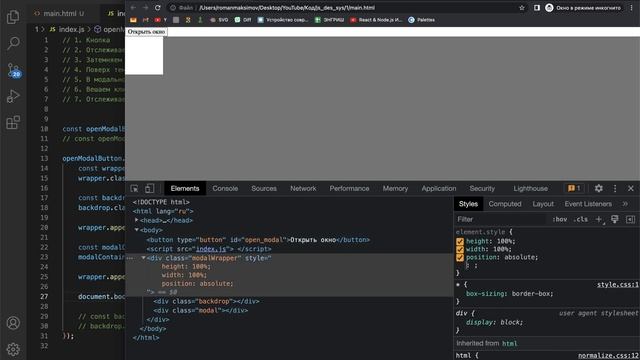Select the Styles pane tab
The width and height of the screenshot is (640, 360).
[x=468, y=204]
